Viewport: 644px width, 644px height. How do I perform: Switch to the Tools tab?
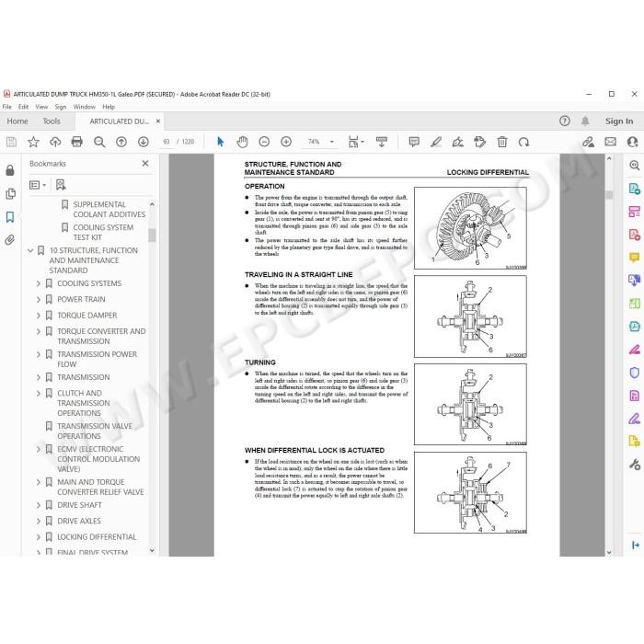[x=52, y=121]
